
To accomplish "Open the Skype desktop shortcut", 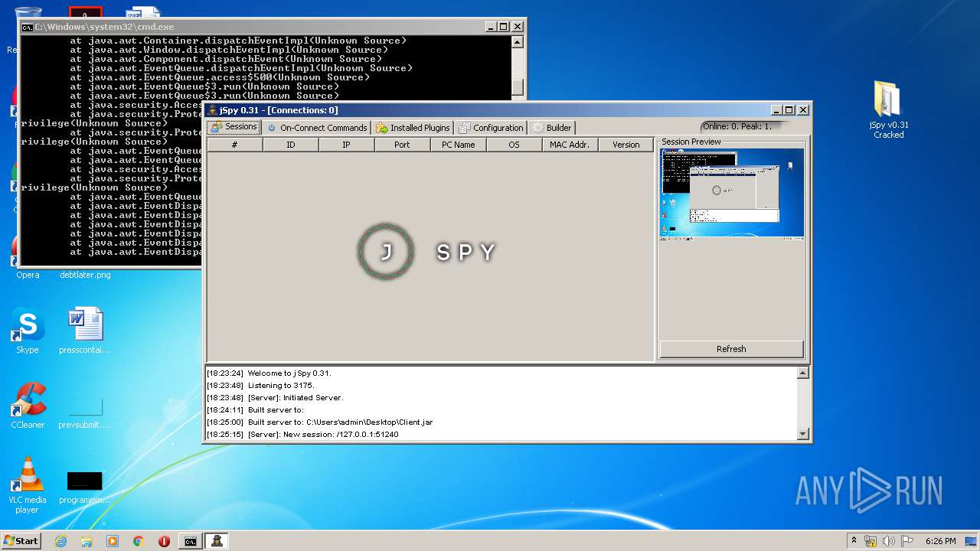I will point(28,331).
